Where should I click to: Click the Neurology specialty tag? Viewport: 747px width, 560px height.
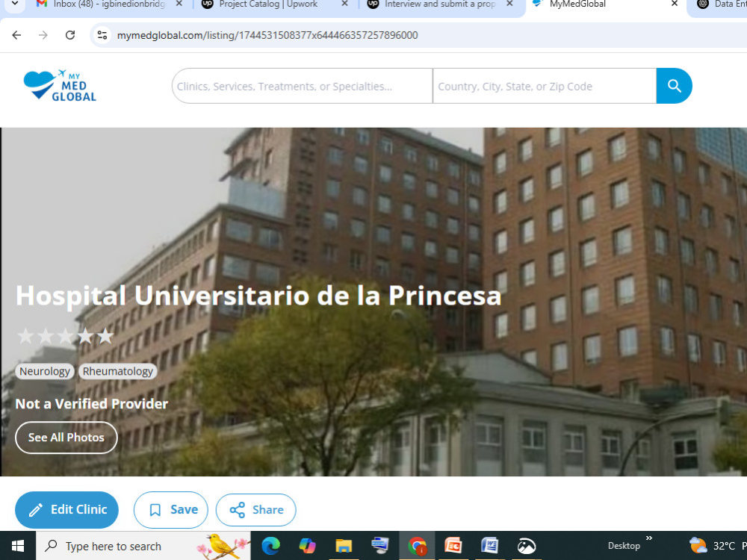point(45,371)
